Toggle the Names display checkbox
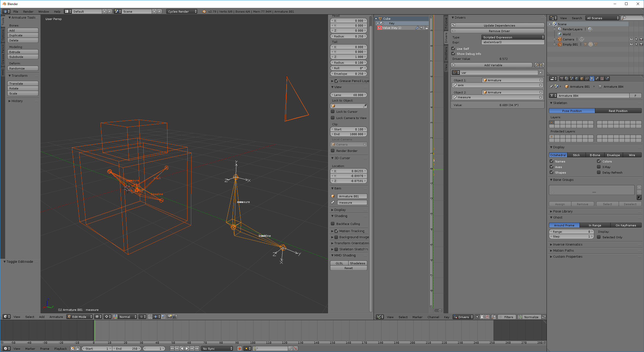This screenshot has width=644, height=352. tap(552, 161)
